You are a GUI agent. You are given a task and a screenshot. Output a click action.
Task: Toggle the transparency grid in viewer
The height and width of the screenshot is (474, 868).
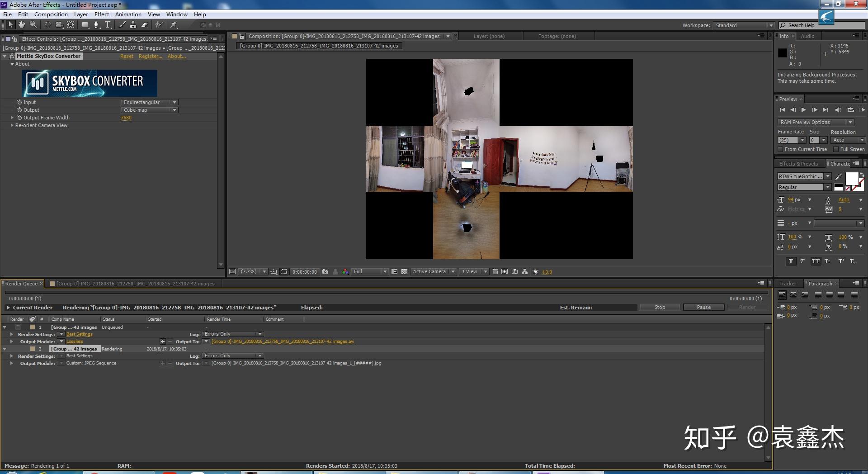coord(404,272)
